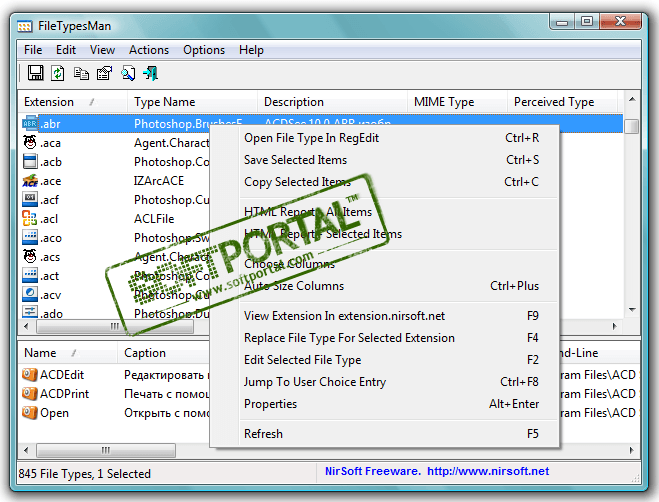659x502 pixels.
Task: Click the Find toolbar icon
Action: 128,73
